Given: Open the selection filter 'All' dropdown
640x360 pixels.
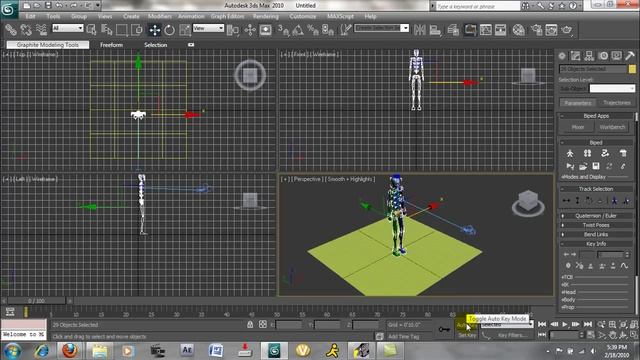Looking at the screenshot, I should 68,28.
